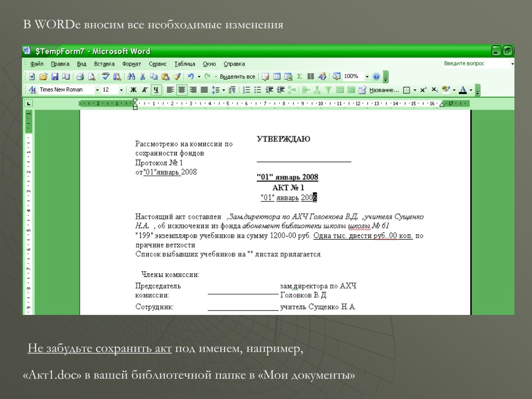The image size is (532, 399).
Task: Open the Правка menu
Action: tap(60, 64)
